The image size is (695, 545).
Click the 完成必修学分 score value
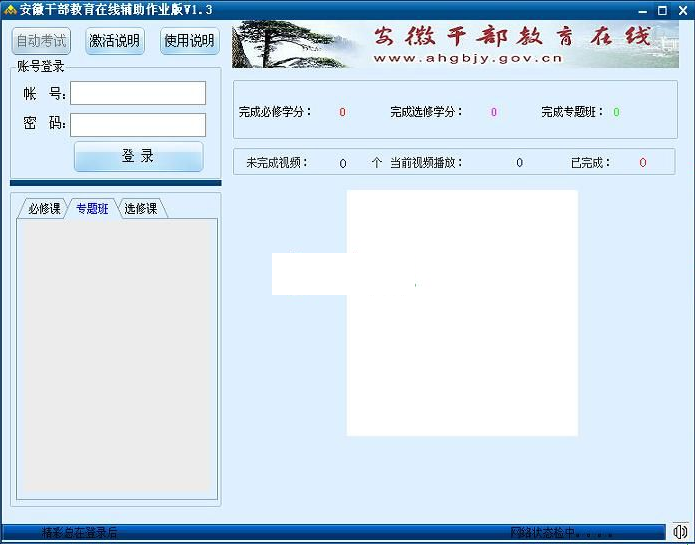pyautogui.click(x=342, y=112)
